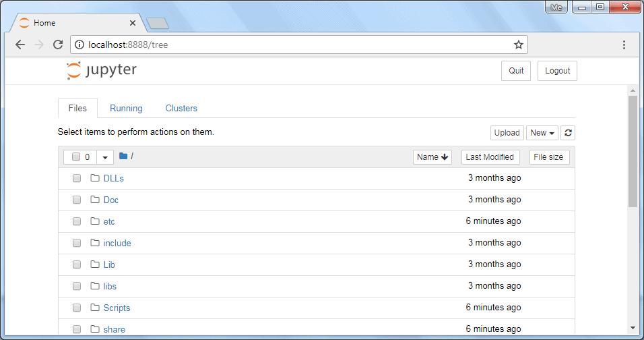Open the Chrome three-dot menu

coord(624,45)
